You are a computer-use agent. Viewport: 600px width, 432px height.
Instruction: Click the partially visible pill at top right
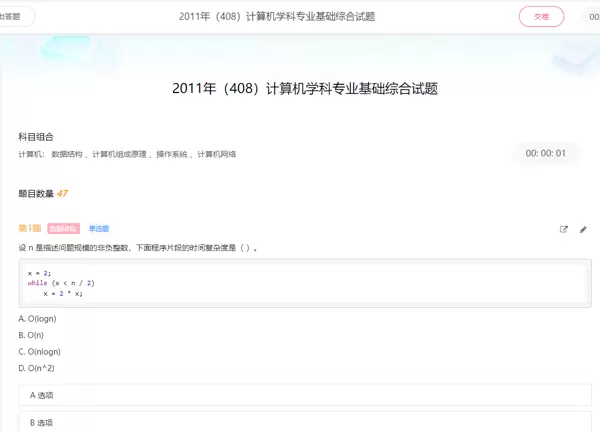(590, 16)
